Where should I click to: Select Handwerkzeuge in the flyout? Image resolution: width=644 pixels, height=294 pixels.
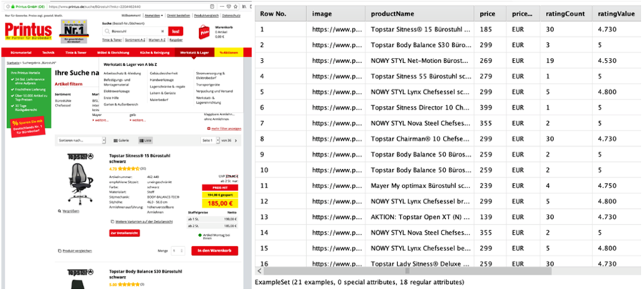[x=160, y=79]
